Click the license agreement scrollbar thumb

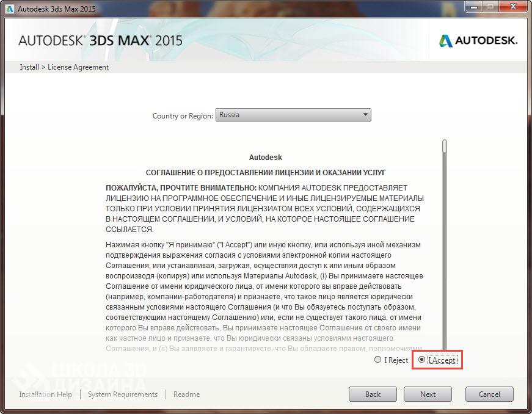pyautogui.click(x=445, y=146)
